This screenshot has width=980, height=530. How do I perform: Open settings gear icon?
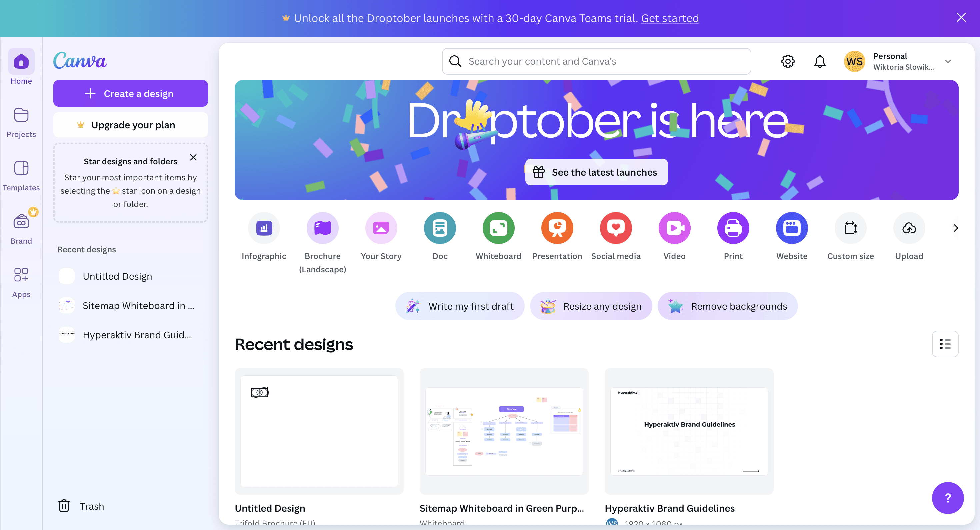click(x=788, y=61)
